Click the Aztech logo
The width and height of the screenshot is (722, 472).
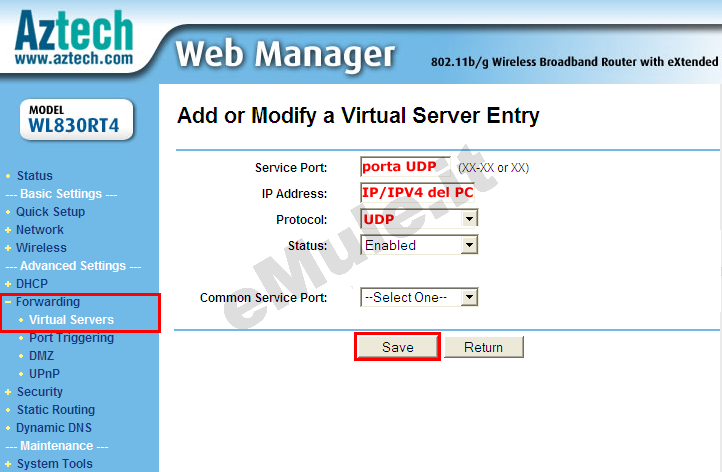[74, 38]
